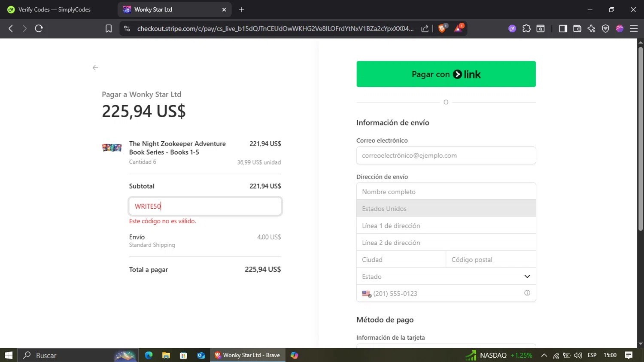Open the extensions puzzle icon
The width and height of the screenshot is (644, 362).
(x=526, y=28)
